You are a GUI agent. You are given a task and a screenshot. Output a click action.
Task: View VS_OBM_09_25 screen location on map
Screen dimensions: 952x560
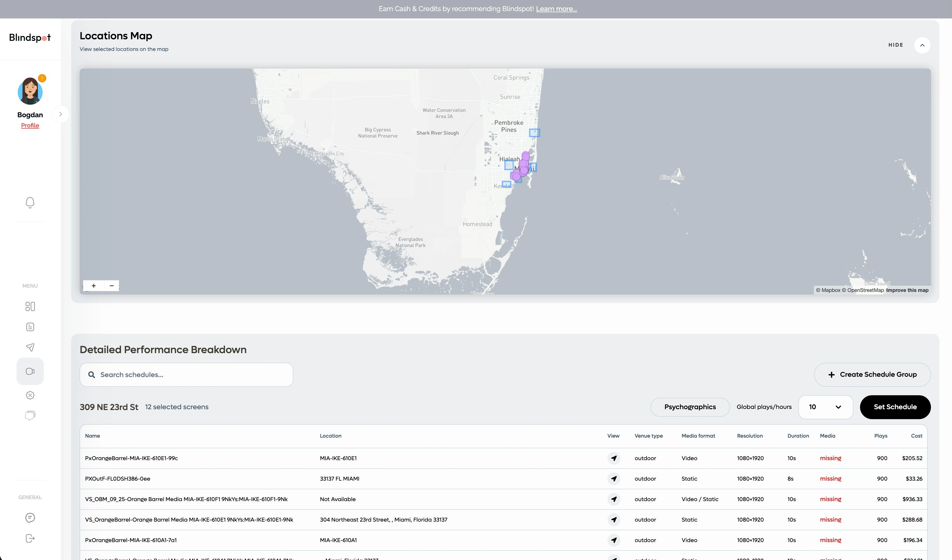point(614,499)
